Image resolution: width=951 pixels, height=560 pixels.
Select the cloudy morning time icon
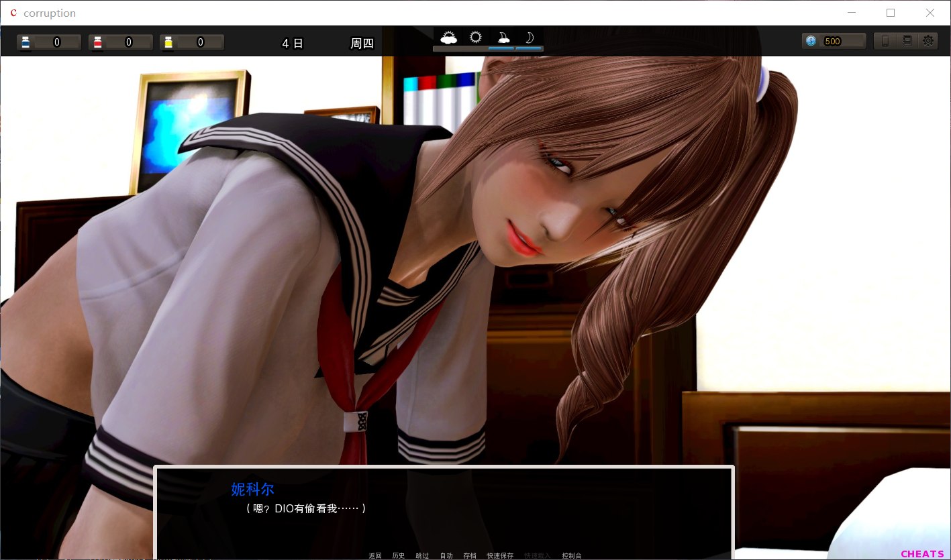point(448,38)
